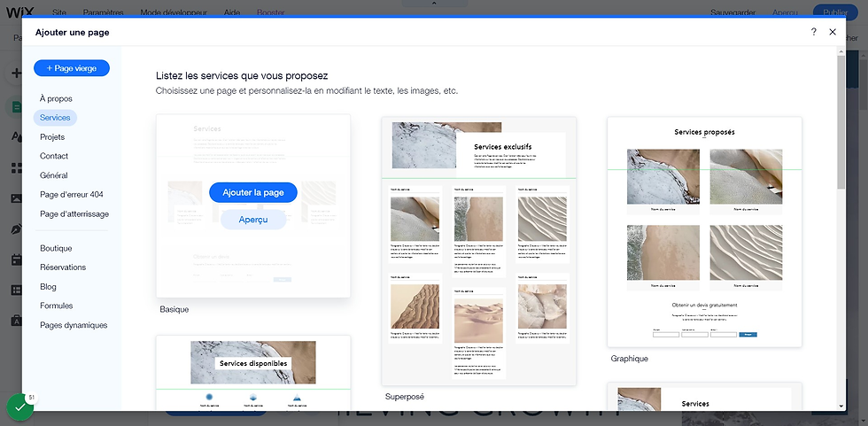Open the Booster menu item
Image resolution: width=868 pixels, height=426 pixels.
[271, 12]
